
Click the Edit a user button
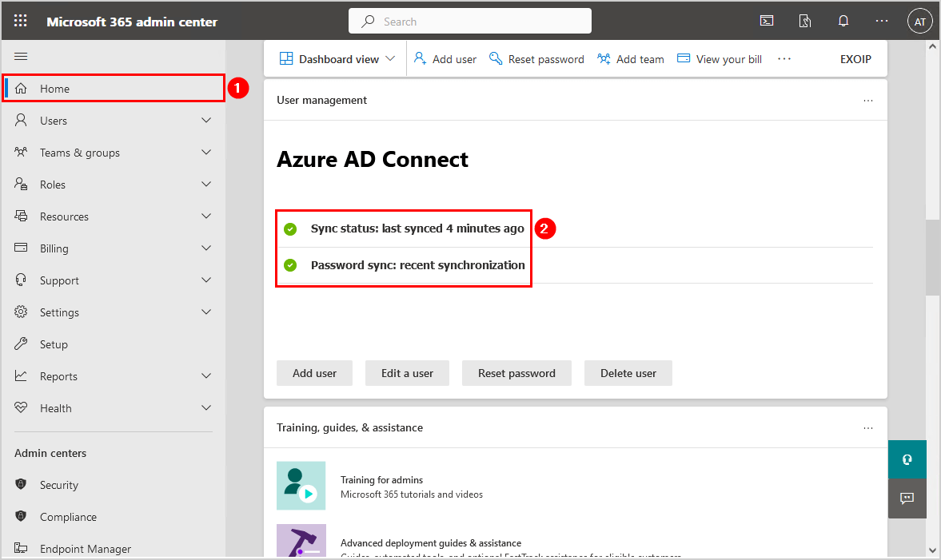(x=407, y=373)
